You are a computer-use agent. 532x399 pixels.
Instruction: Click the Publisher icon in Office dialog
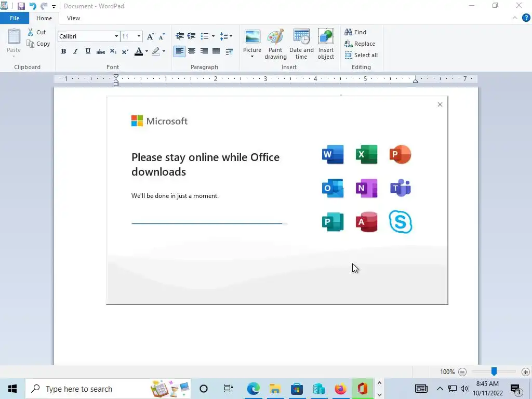(332, 222)
